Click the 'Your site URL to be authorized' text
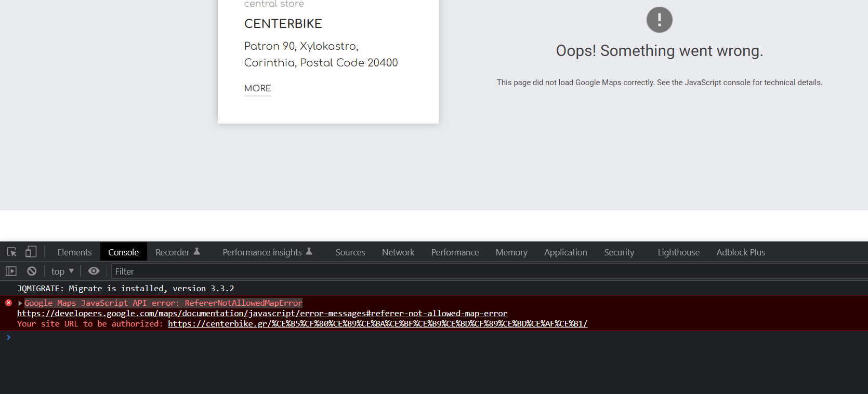The image size is (868, 394). 90,324
